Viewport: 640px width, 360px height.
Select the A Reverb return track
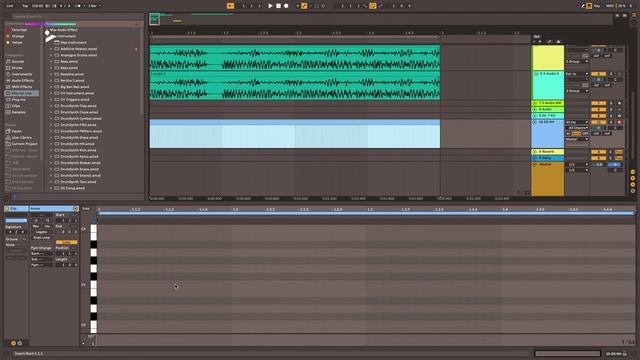click(x=548, y=151)
